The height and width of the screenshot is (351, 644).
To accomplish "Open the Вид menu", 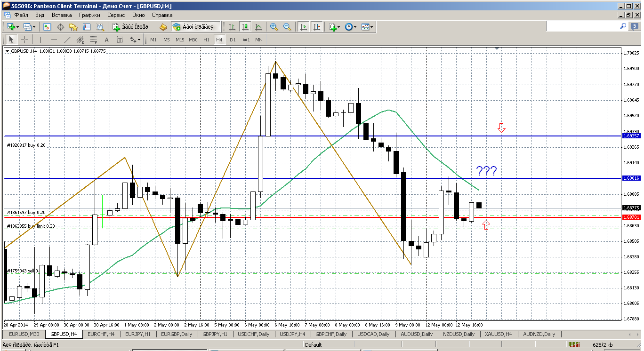I will [40, 15].
